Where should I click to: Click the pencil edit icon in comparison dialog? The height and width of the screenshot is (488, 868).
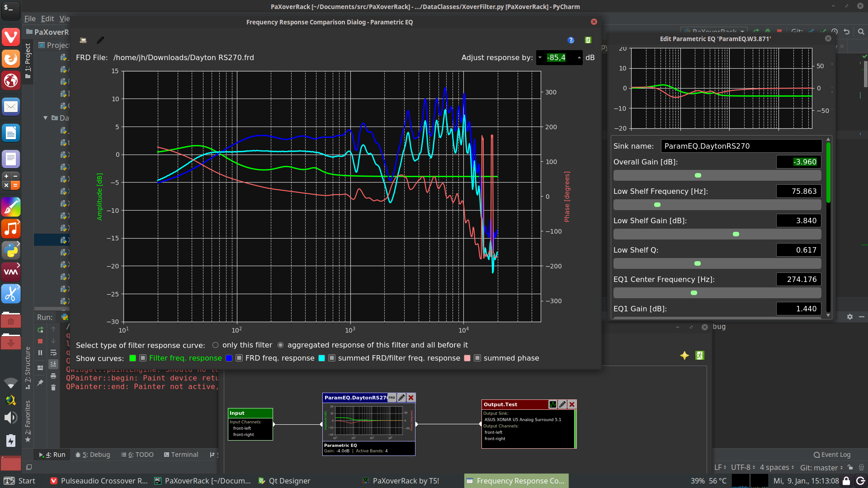(100, 40)
